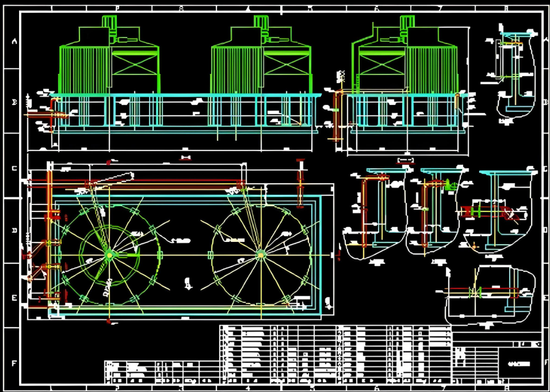
Task: Click column marker 6 on top border
Action: point(376,8)
